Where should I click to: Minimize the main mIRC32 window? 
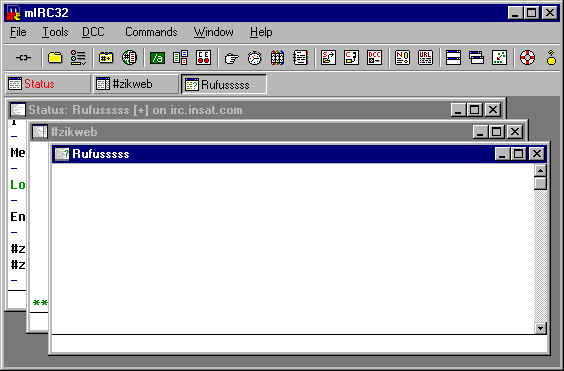point(515,13)
